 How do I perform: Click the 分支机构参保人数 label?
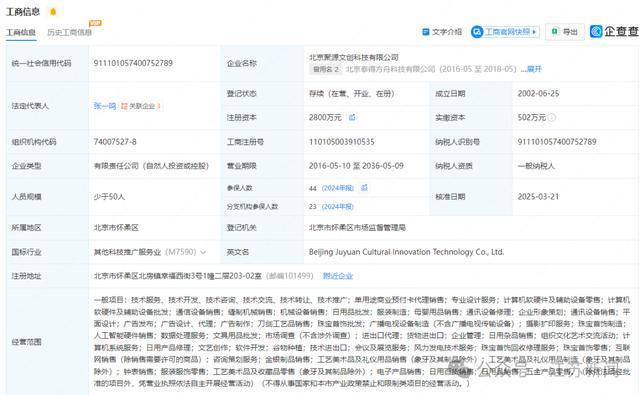pyautogui.click(x=252, y=207)
